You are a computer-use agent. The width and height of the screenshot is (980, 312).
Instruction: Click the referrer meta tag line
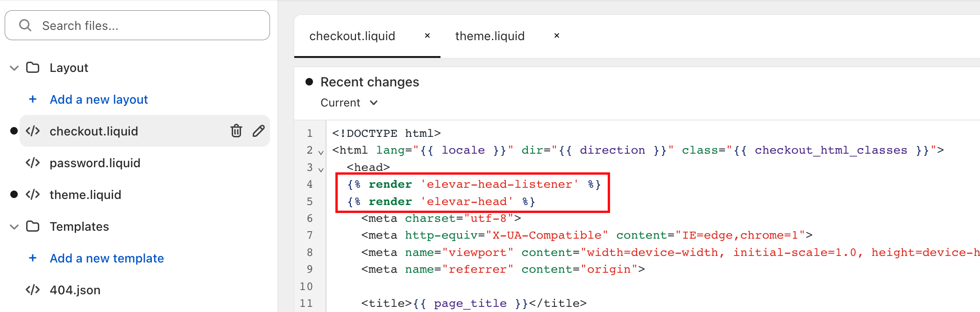pyautogui.click(x=503, y=269)
